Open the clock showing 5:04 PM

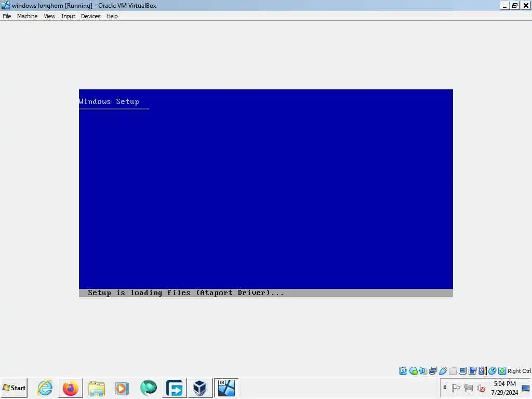click(x=504, y=388)
